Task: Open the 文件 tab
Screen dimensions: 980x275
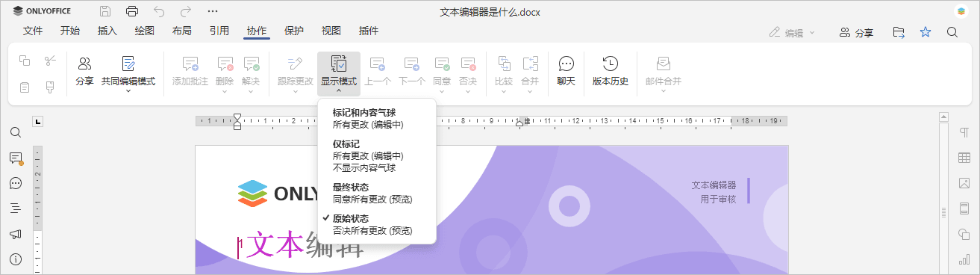Action: pos(33,31)
